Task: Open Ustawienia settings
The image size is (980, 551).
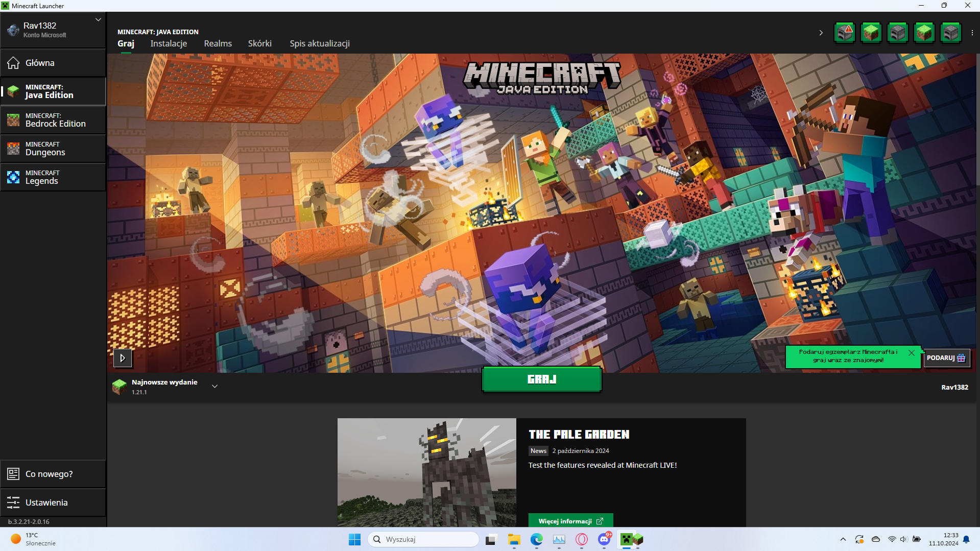Action: pos(53,502)
